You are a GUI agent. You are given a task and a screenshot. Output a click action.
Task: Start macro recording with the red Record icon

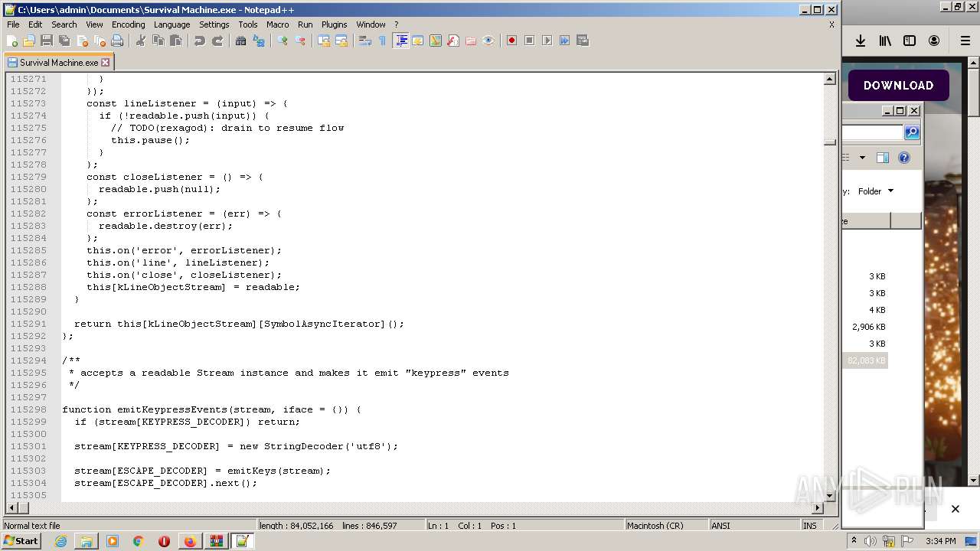coord(511,41)
